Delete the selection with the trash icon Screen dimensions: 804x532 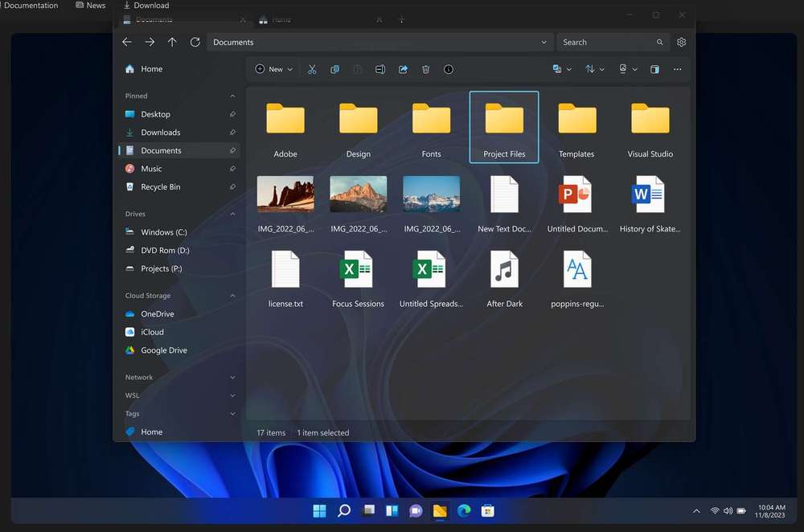(425, 69)
